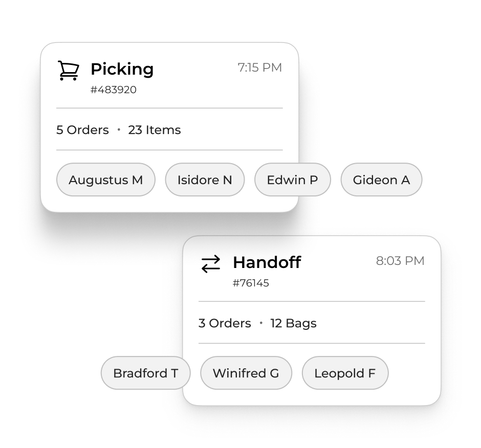
Task: Click the dot between Orders and Bags
Action: tap(261, 323)
